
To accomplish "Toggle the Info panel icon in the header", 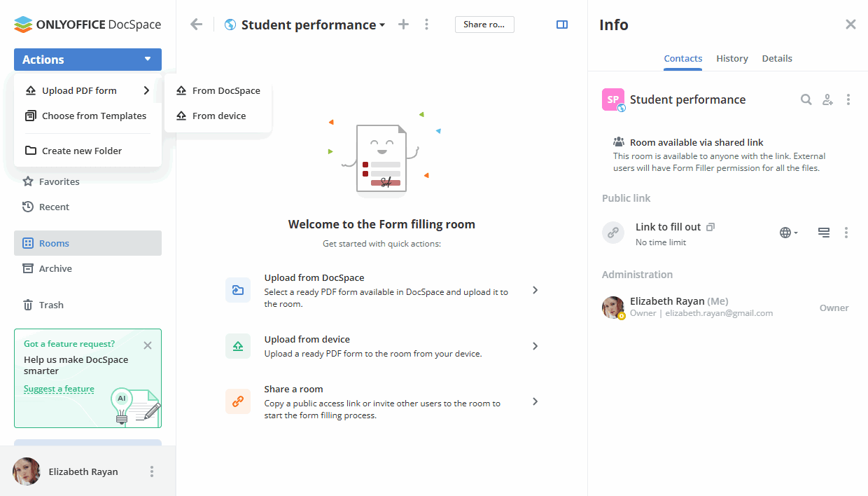I will coord(561,25).
